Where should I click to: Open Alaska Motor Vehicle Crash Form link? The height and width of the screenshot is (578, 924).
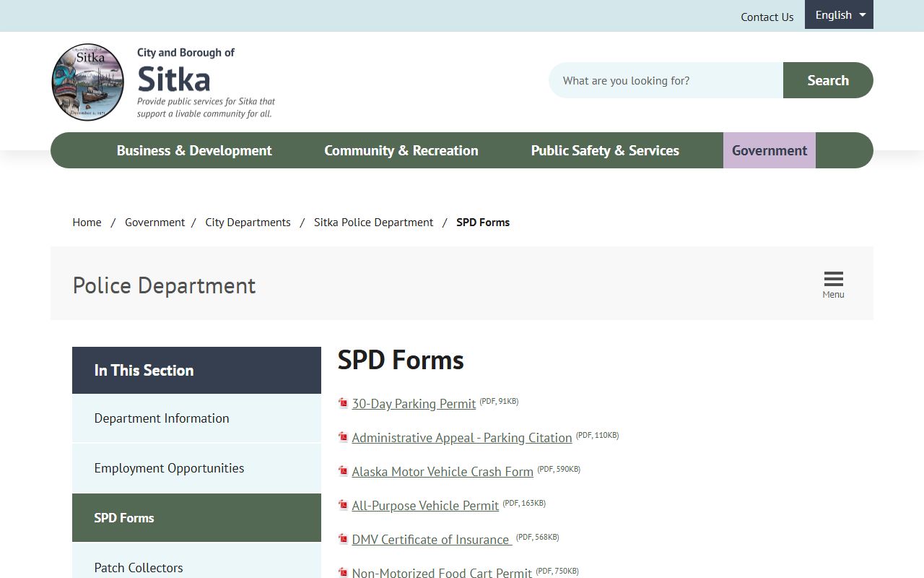tap(443, 472)
